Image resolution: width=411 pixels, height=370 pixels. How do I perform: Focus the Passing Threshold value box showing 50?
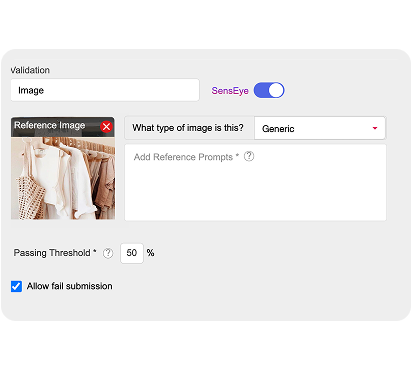tap(132, 253)
